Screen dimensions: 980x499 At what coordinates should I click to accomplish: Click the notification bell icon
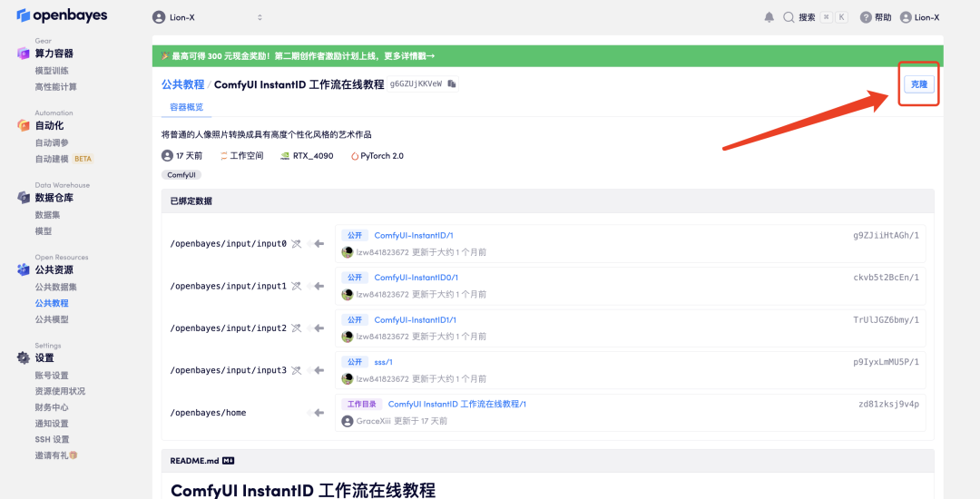click(769, 17)
